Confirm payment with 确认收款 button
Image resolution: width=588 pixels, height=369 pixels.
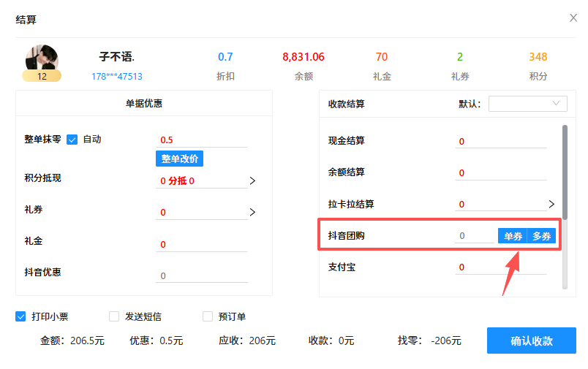(532, 341)
